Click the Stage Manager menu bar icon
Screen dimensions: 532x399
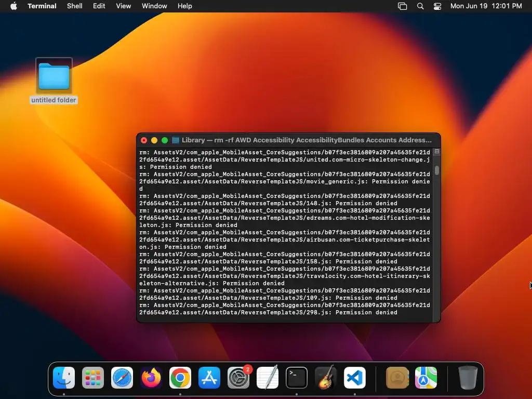tap(403, 6)
